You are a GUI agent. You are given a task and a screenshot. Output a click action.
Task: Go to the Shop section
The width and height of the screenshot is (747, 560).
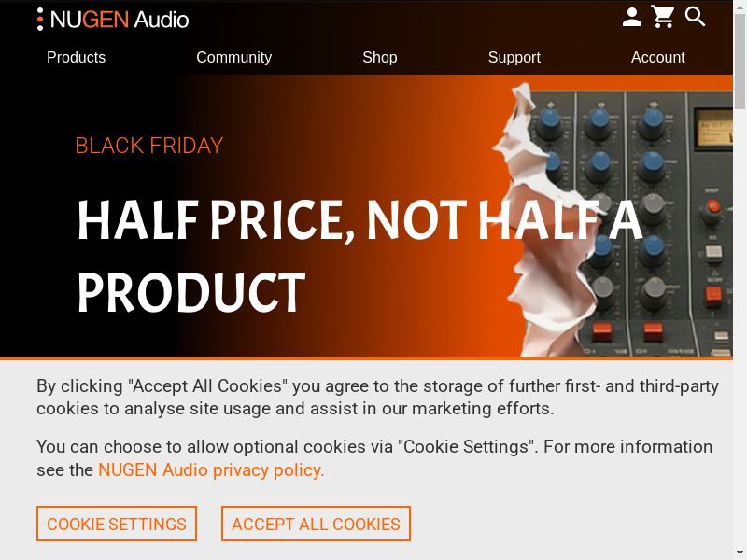[379, 58]
